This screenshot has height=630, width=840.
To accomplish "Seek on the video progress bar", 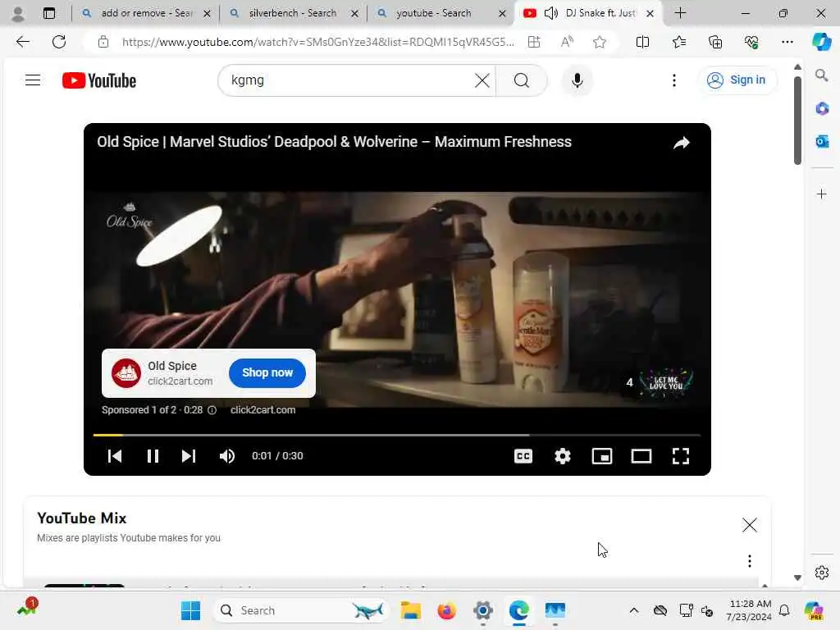I will (397, 435).
